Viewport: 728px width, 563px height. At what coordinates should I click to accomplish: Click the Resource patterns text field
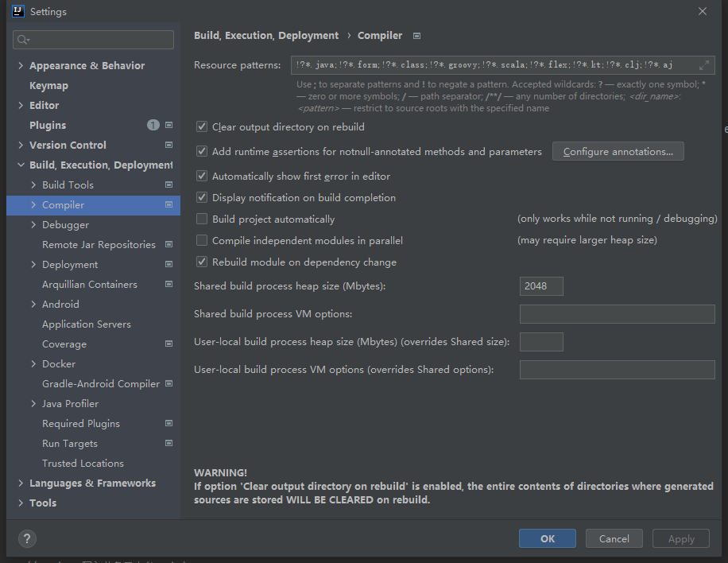(x=503, y=65)
